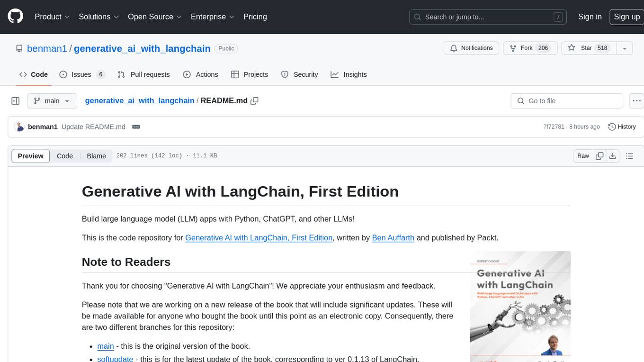Image resolution: width=644 pixels, height=362 pixels.
Task: Click the GitHub logo icon
Action: (16, 17)
